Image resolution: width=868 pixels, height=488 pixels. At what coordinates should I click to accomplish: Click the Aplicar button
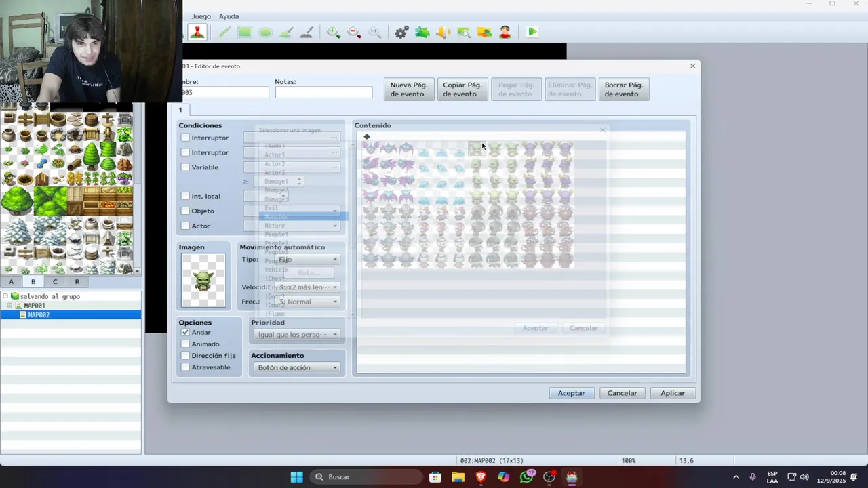point(673,393)
